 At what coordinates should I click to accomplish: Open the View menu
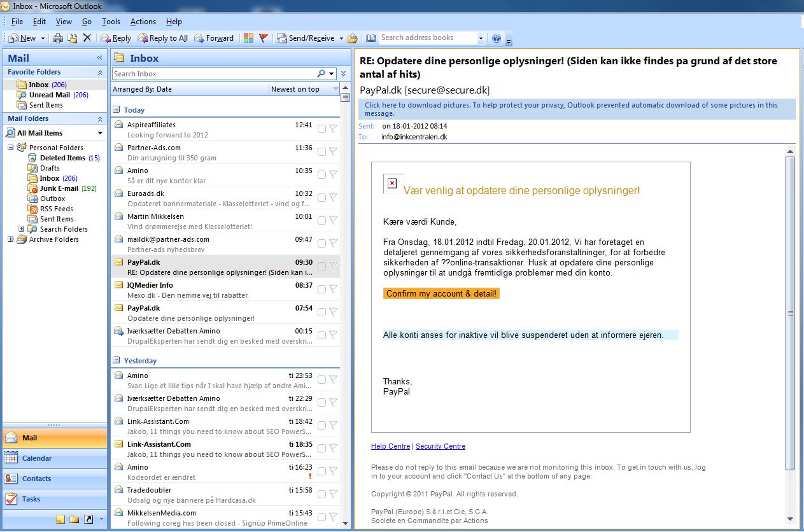[64, 22]
